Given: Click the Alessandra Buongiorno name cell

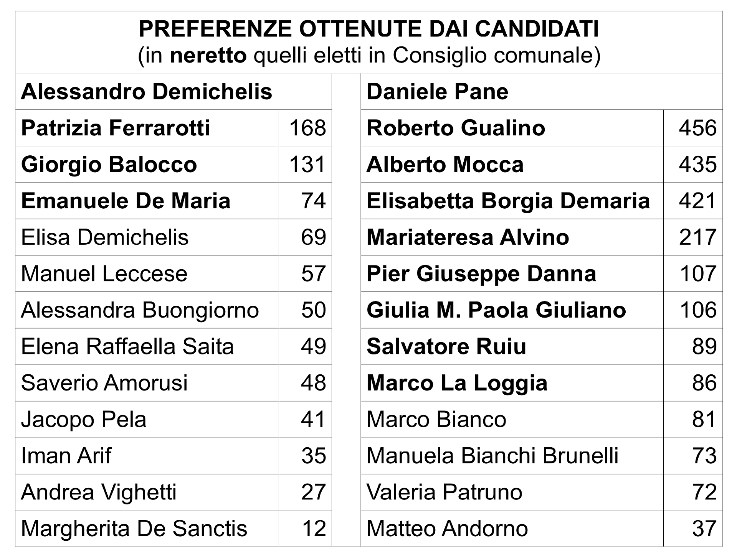Looking at the screenshot, I should click(x=147, y=310).
